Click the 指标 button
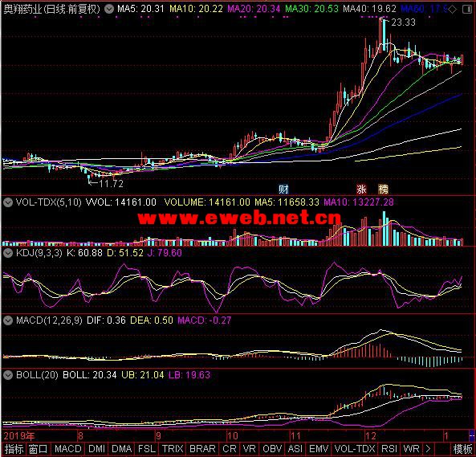The image size is (476, 457). (x=14, y=449)
